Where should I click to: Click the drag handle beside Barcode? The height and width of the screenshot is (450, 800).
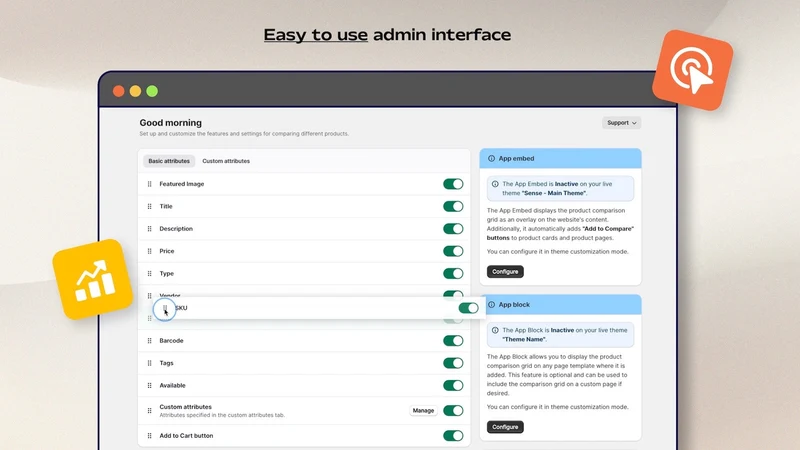tap(149, 340)
